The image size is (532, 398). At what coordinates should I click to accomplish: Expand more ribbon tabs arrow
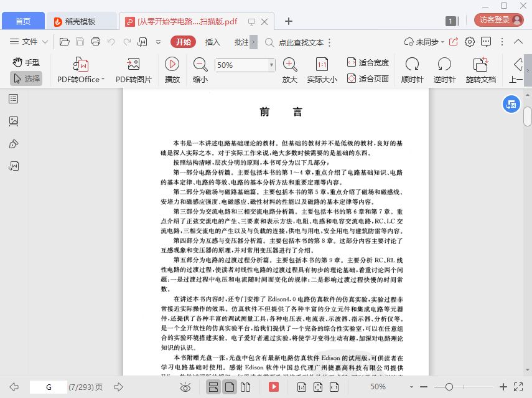(x=253, y=42)
